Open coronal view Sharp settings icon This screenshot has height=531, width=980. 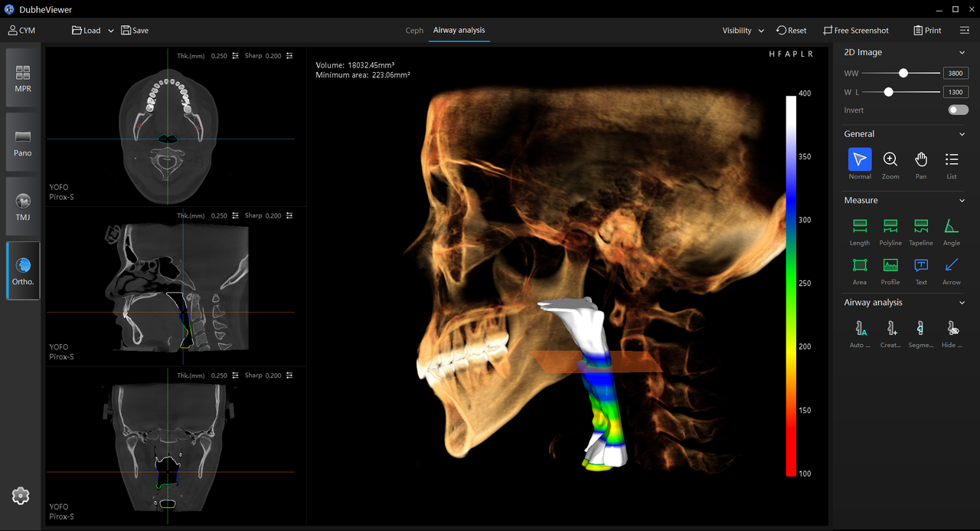click(x=289, y=376)
